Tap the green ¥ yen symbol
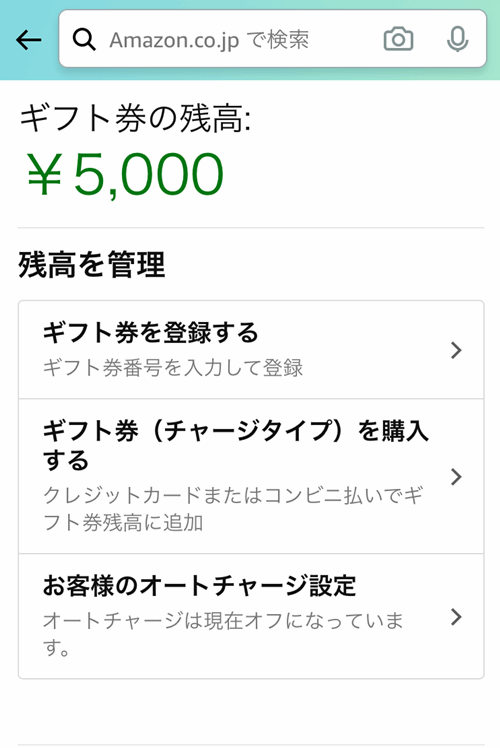The height and width of the screenshot is (748, 500). point(44,174)
